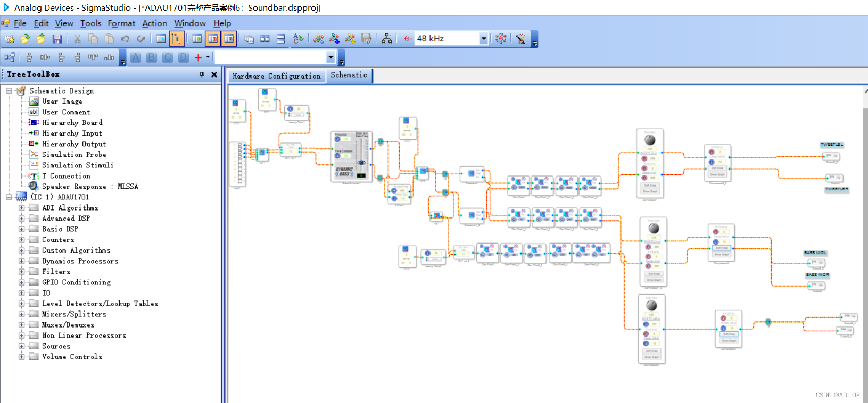The width and height of the screenshot is (868, 403).
Task: Click the A preset button
Action: click(136, 57)
